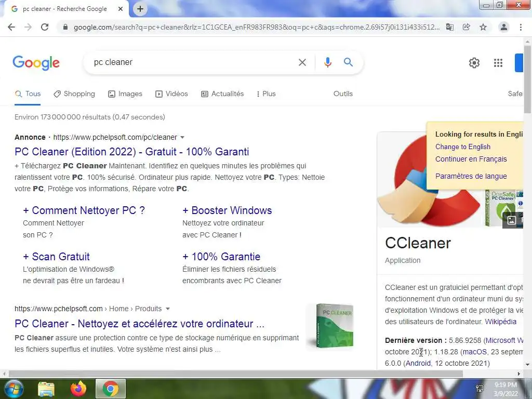Screen dimensions: 532x399
Task: Open the Chrome profile avatar
Action: pos(504,27)
